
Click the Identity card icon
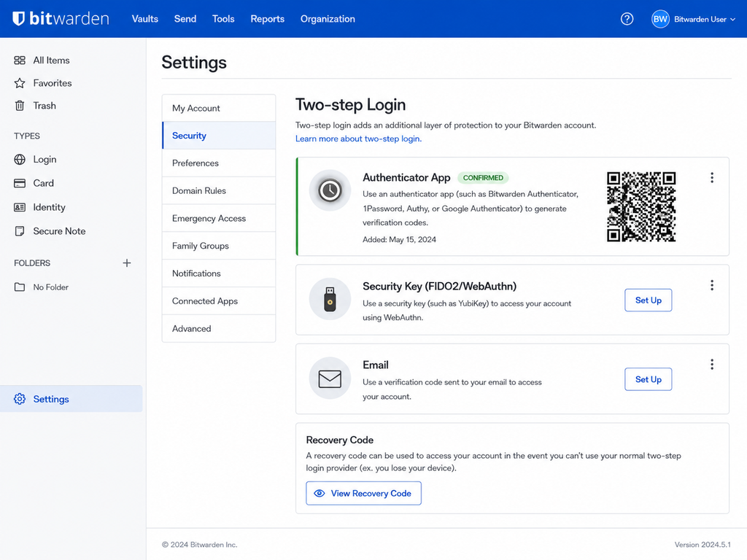point(20,207)
